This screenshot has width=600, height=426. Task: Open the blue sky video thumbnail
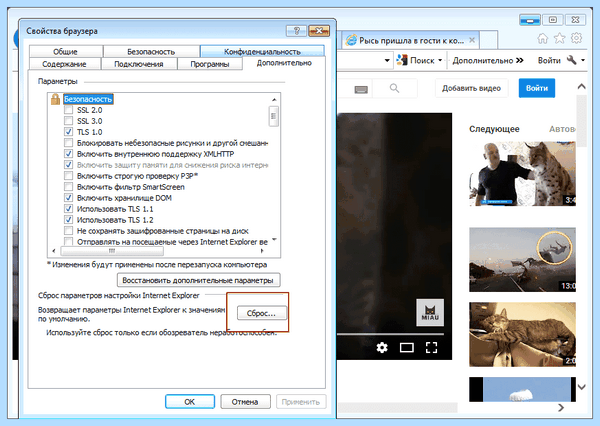coord(522,389)
